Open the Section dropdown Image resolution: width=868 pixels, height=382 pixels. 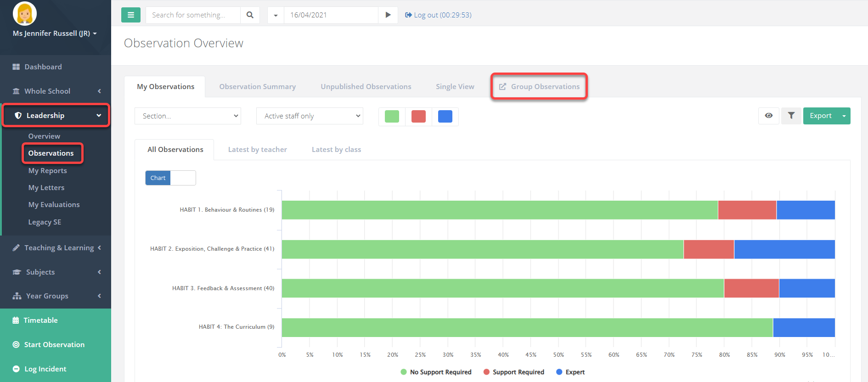click(x=188, y=116)
